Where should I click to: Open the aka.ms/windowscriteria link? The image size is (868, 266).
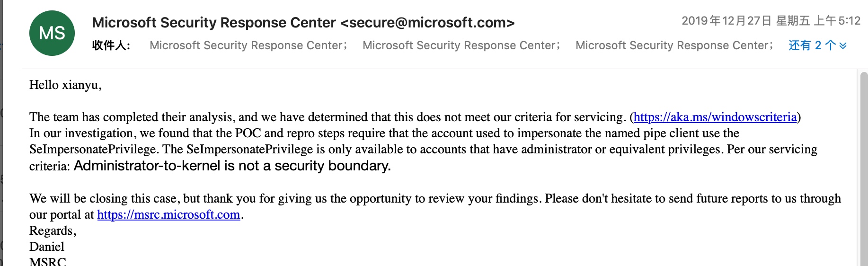click(715, 117)
